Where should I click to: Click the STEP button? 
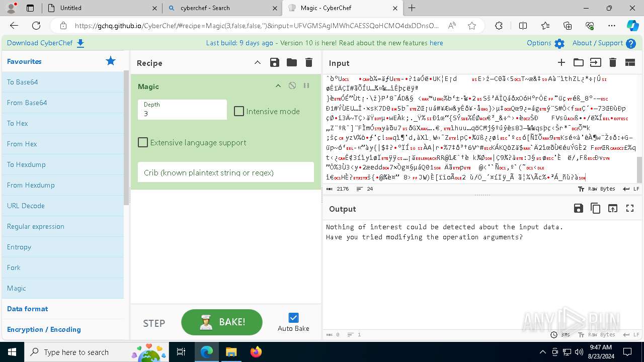(x=154, y=323)
